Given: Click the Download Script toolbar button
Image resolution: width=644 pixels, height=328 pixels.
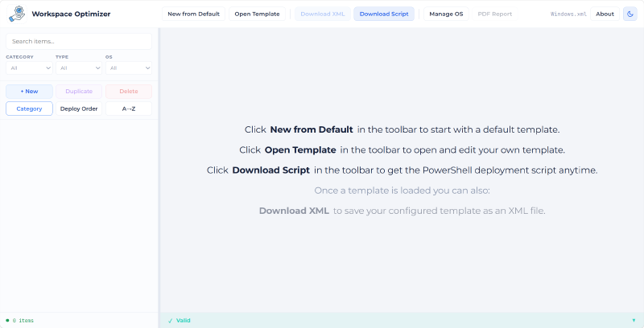Looking at the screenshot, I should click(x=384, y=14).
